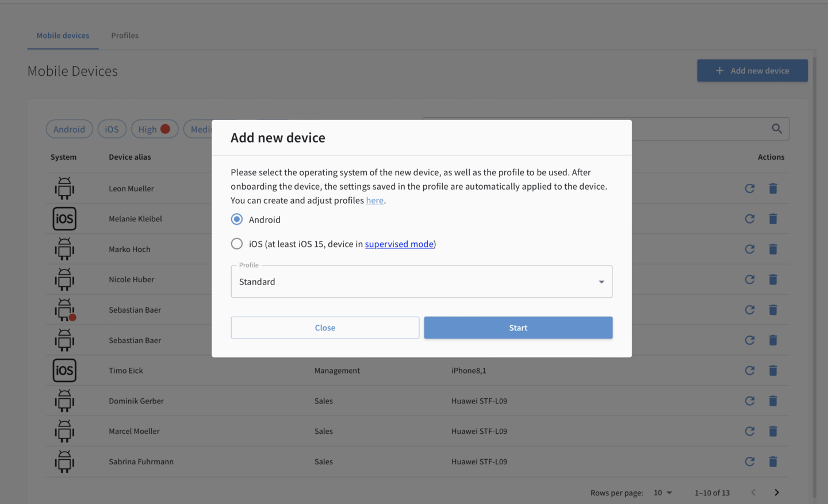The width and height of the screenshot is (828, 504).
Task: Refresh the Timo Eick device row
Action: tap(749, 371)
